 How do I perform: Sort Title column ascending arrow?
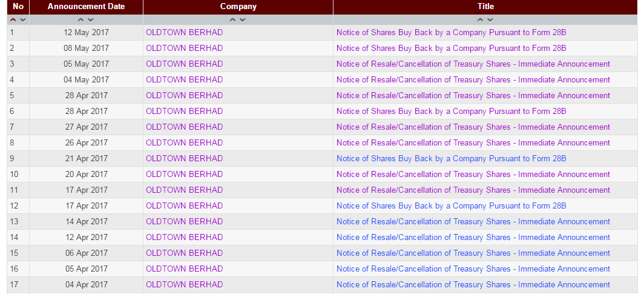[x=480, y=20]
